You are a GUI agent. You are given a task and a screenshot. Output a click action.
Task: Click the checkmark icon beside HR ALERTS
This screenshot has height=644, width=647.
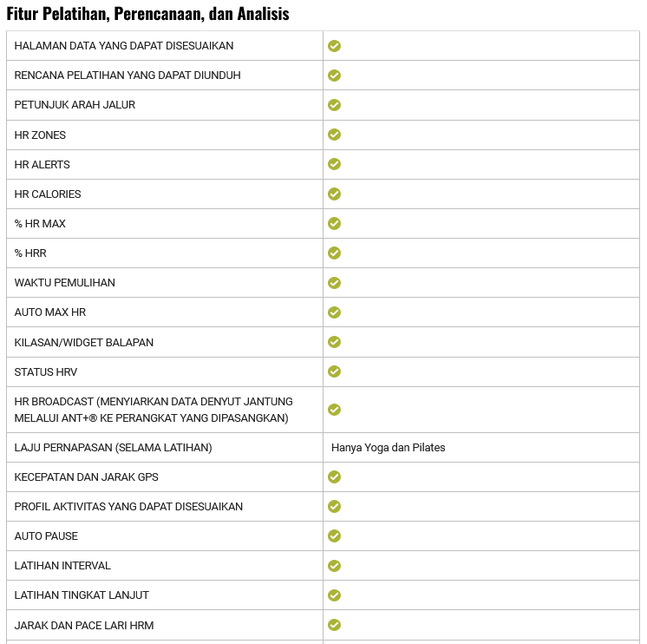coord(334,164)
